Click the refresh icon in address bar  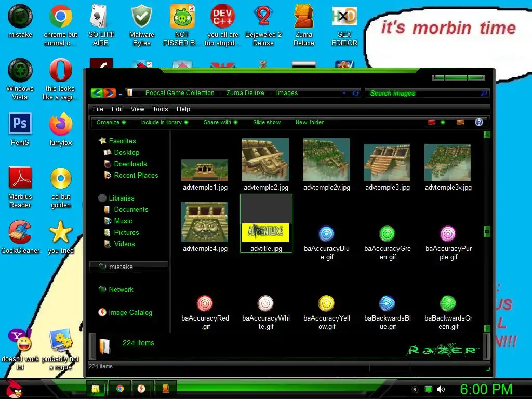[x=355, y=93]
